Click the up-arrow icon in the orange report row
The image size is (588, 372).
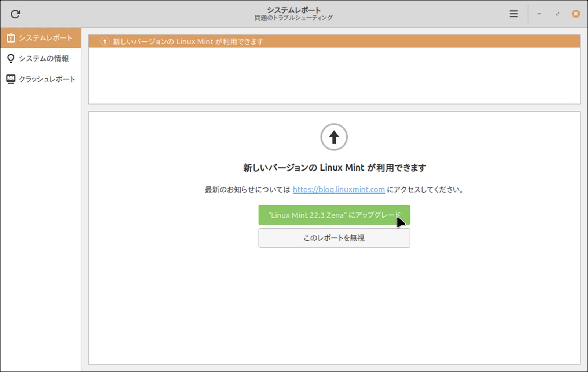[x=105, y=41]
